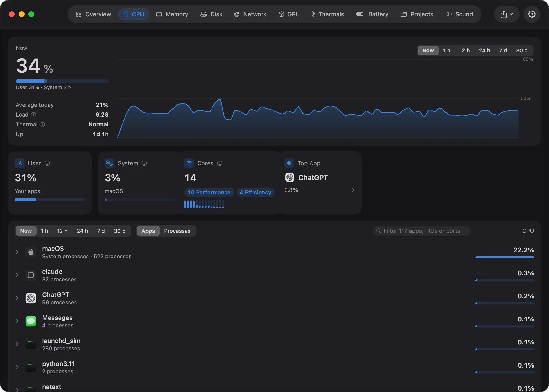Open the Thermals tab
Screen dimensions: 549x392
(x=327, y=14)
